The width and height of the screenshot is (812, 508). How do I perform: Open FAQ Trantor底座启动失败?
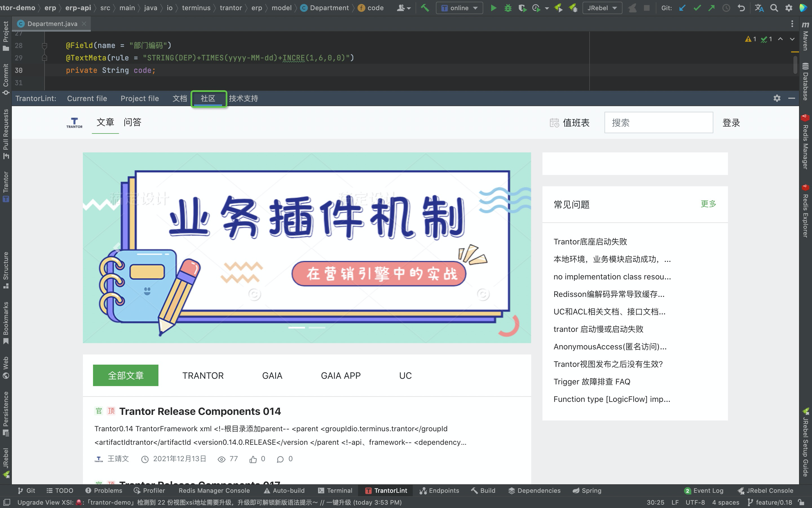(x=590, y=242)
